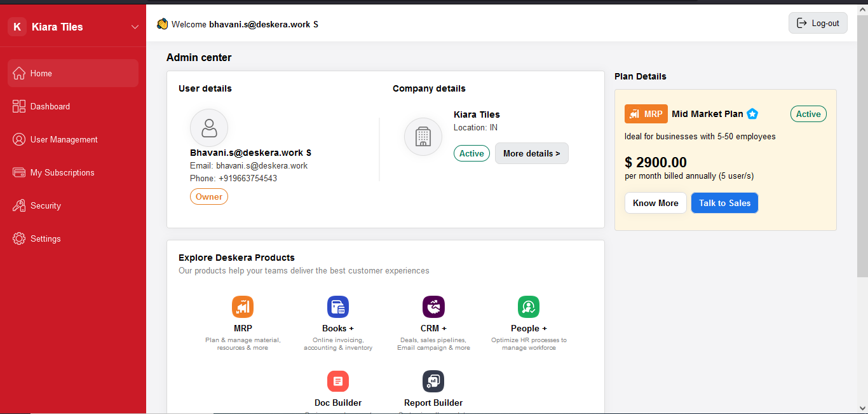Click the plan Active status badge
This screenshot has width=868, height=414.
click(x=808, y=114)
